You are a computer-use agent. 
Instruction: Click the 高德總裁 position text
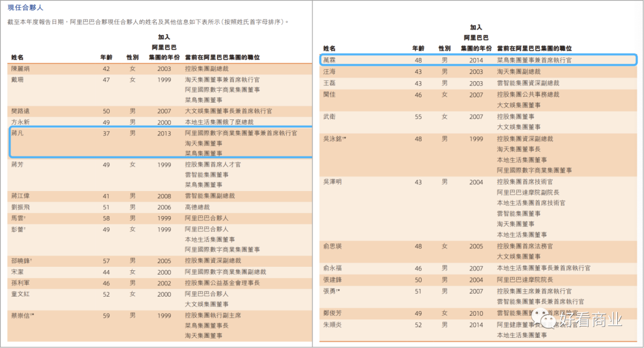(197, 207)
